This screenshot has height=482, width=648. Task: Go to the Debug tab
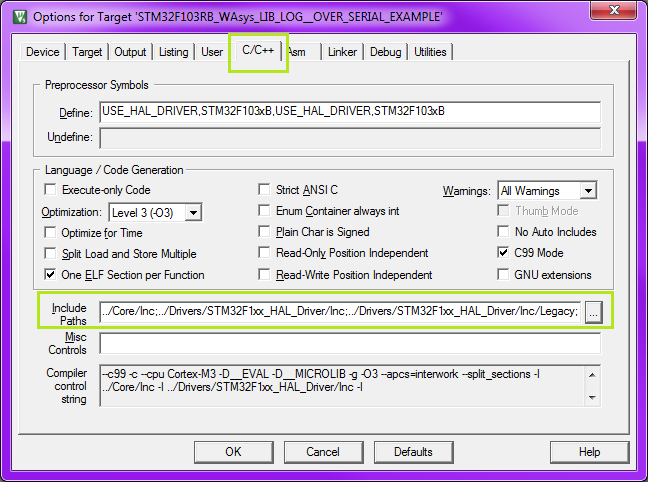click(386, 52)
